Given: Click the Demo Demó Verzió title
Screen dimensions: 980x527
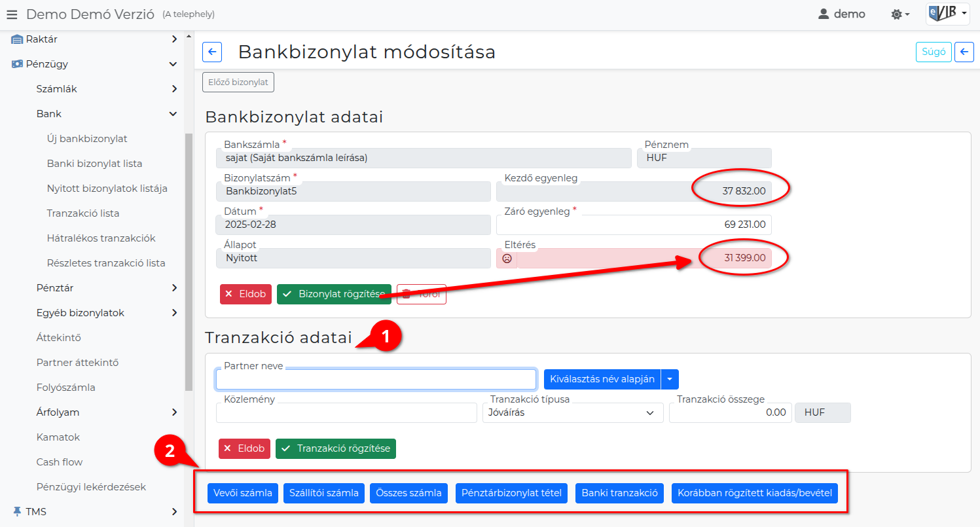Looking at the screenshot, I should [90, 14].
